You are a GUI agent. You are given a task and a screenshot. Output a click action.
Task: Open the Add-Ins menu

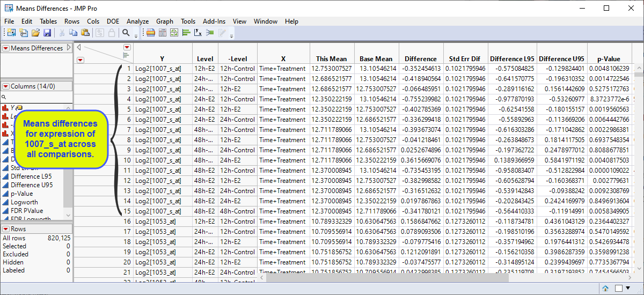pyautogui.click(x=214, y=21)
